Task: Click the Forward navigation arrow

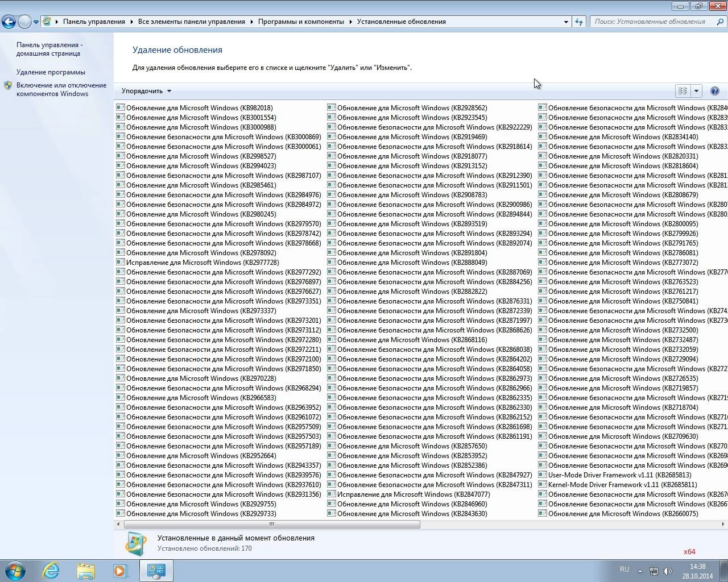Action: [24, 22]
